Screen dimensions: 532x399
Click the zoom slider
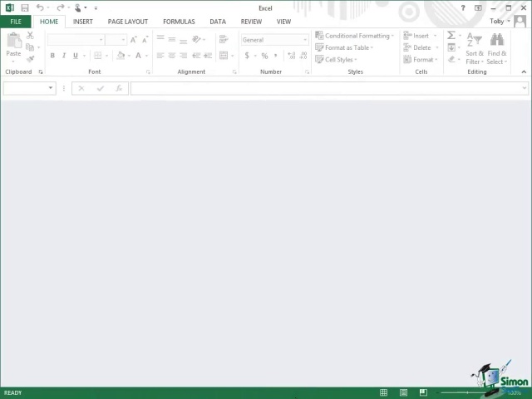point(467,392)
